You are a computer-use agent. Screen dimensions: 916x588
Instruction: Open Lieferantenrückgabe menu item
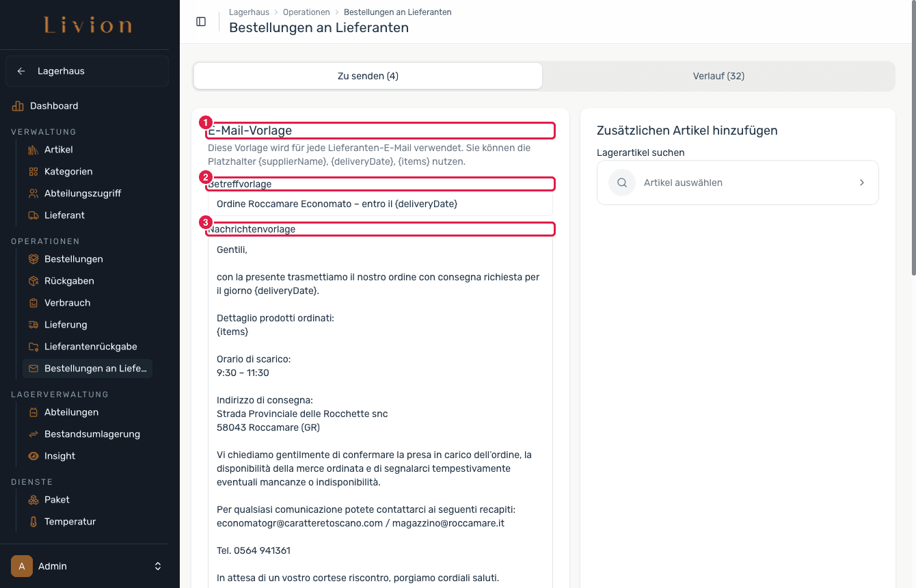91,347
